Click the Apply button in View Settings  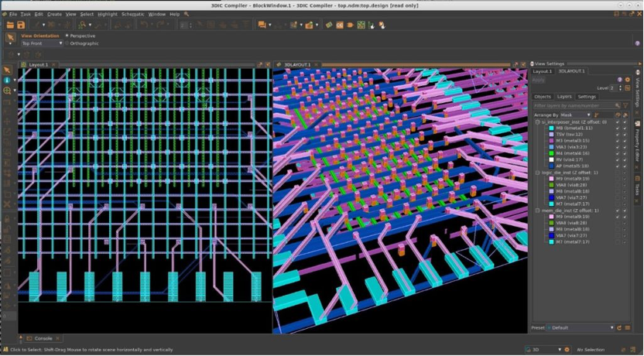coord(539,80)
